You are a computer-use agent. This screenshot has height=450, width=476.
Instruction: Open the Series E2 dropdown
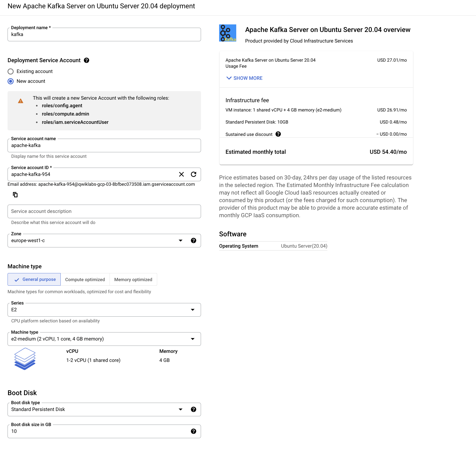(x=104, y=310)
